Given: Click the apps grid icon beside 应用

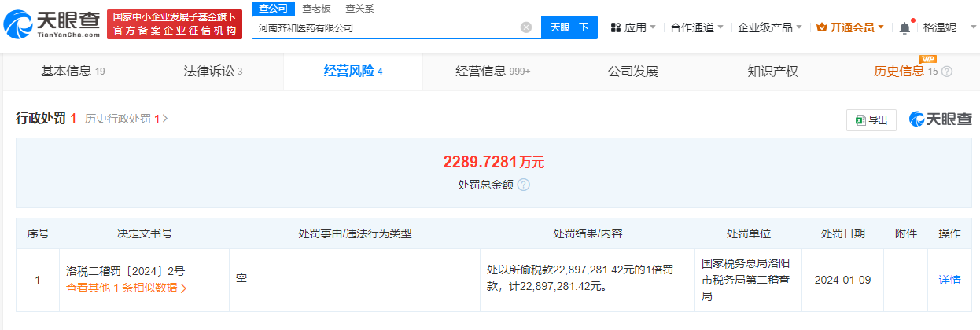Looking at the screenshot, I should 616,27.
